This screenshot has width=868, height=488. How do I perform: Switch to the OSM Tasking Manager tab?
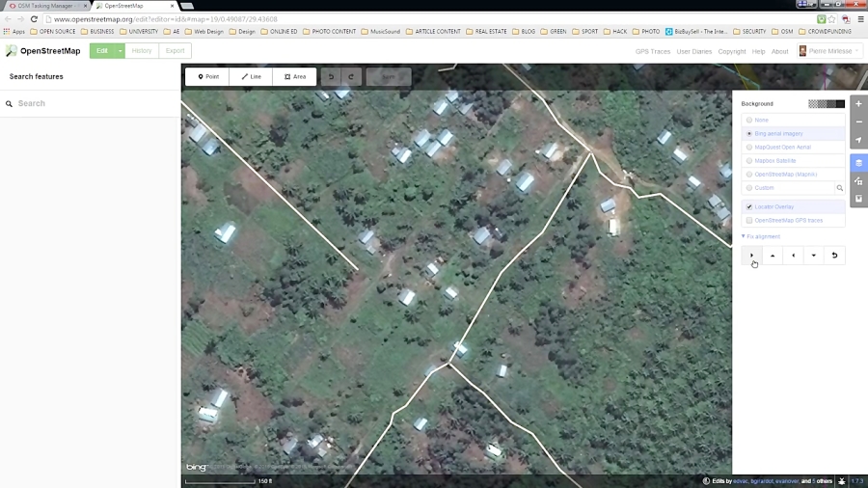pyautogui.click(x=46, y=6)
